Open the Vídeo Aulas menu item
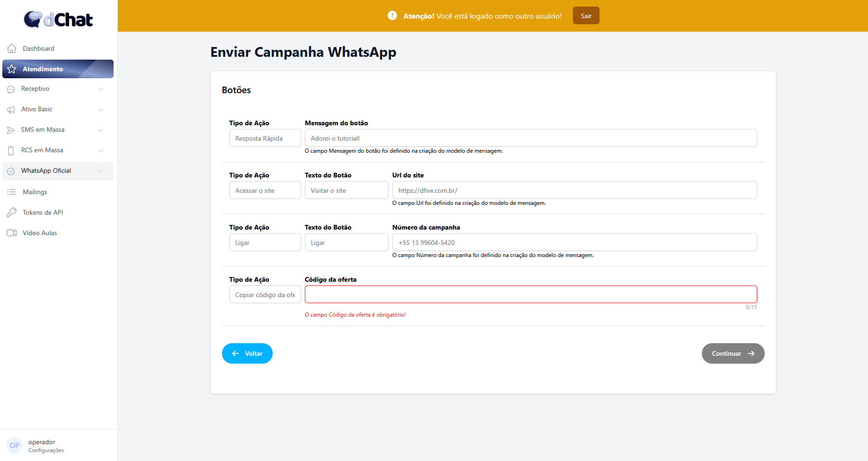The height and width of the screenshot is (461, 868). (x=40, y=233)
